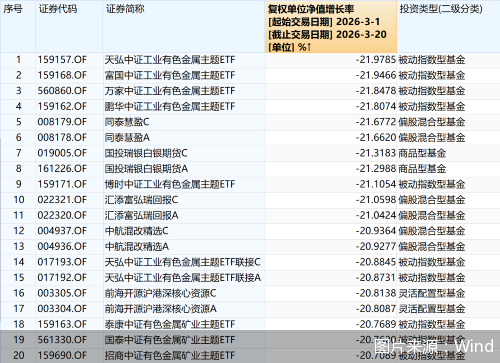Select code cell 159162.OF
The height and width of the screenshot is (363, 500).
pyautogui.click(x=62, y=107)
